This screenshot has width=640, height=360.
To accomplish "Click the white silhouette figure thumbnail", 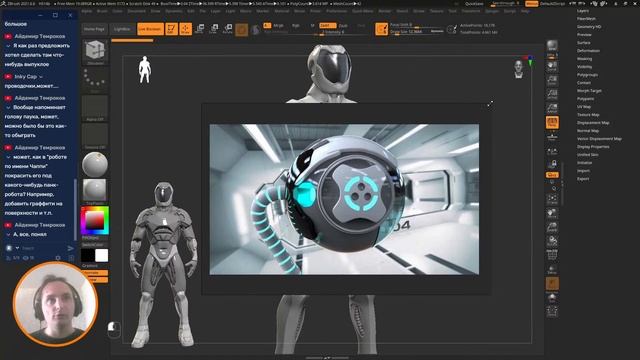I will point(144,70).
